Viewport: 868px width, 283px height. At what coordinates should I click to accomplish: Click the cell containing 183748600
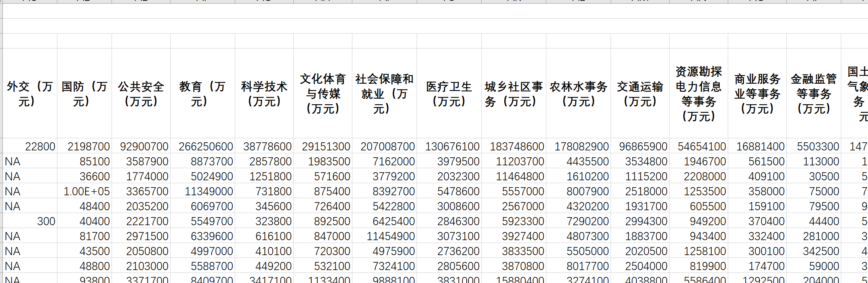click(x=514, y=146)
